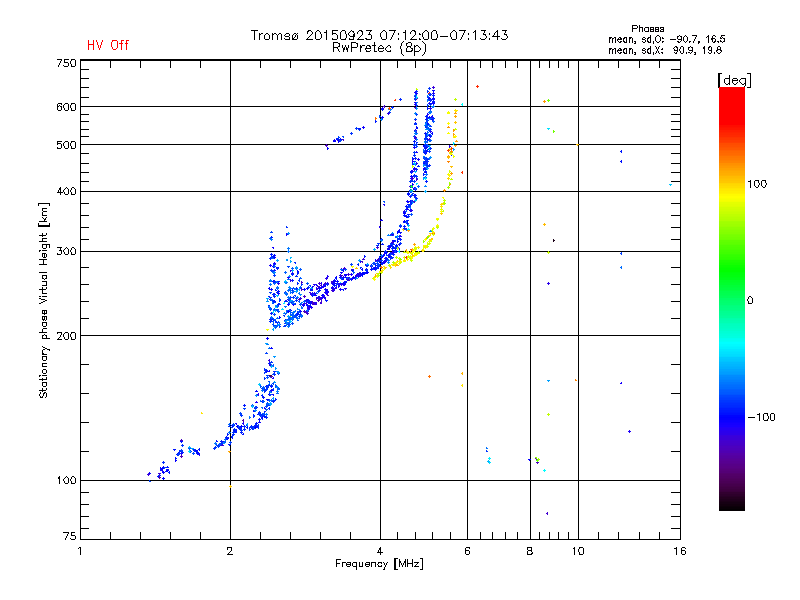
Task: Click y-axis tick label '750'
Action: tap(66, 63)
